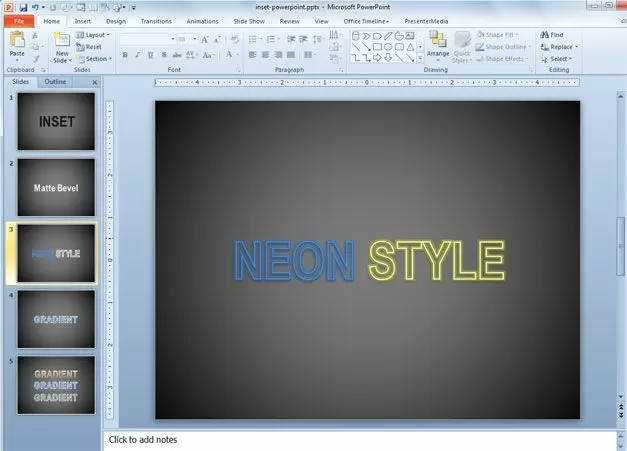Toggle Align Text Left
This screenshot has height=451, width=627.
[x=252, y=55]
